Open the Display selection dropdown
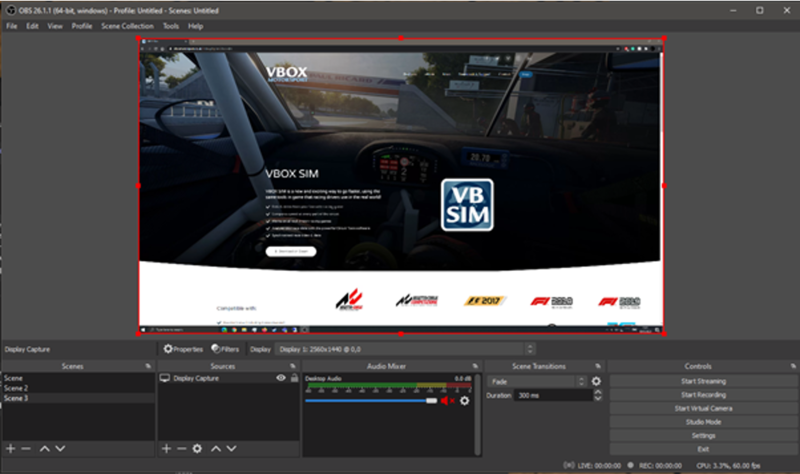Screen dimensions: 800x474 [405, 349]
